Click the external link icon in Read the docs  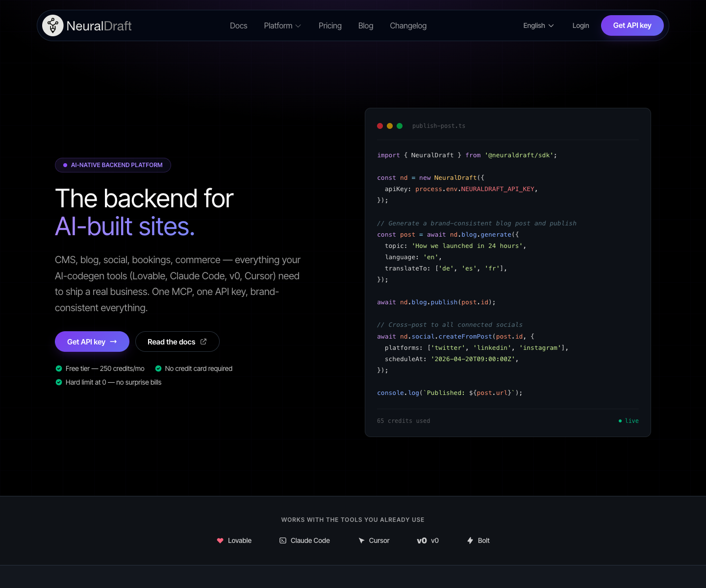click(203, 342)
